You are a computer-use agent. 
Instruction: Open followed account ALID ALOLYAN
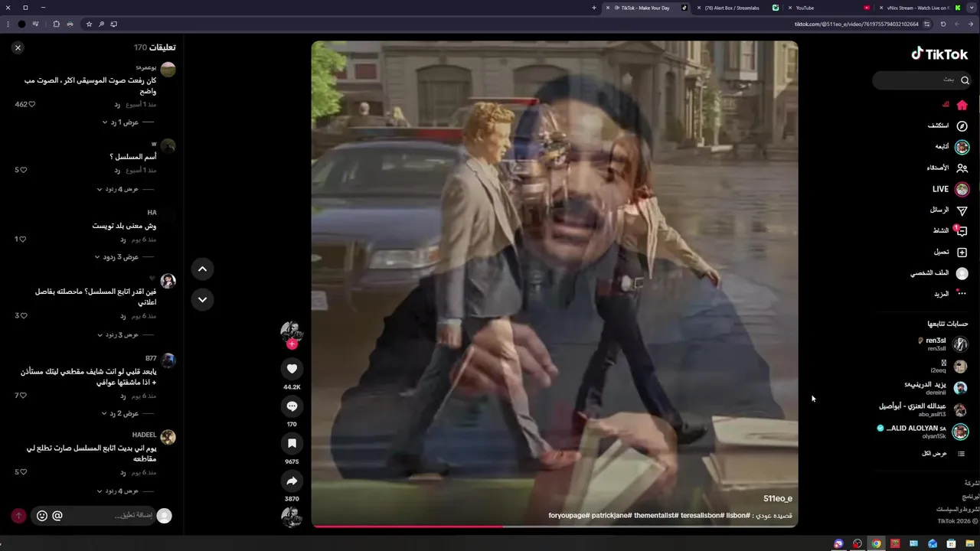point(923,432)
